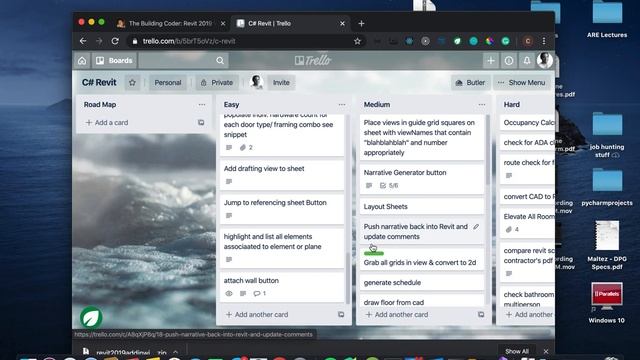Click Medium list scrollbar
This screenshot has height=360, width=640.
coord(487,149)
